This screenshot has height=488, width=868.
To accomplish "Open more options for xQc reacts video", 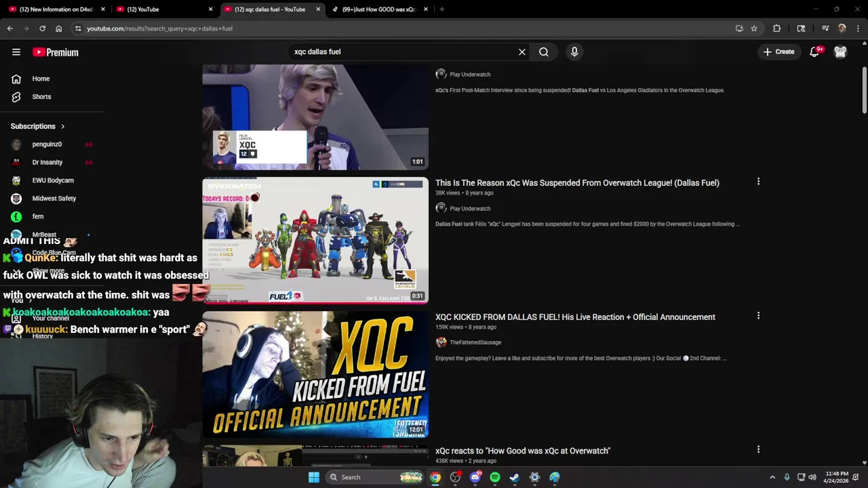I will coord(758,449).
